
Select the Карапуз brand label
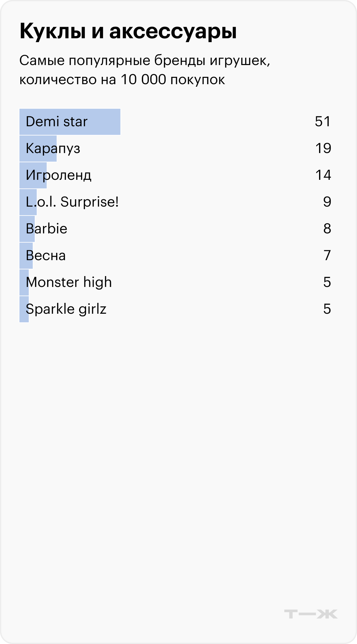coord(53,149)
